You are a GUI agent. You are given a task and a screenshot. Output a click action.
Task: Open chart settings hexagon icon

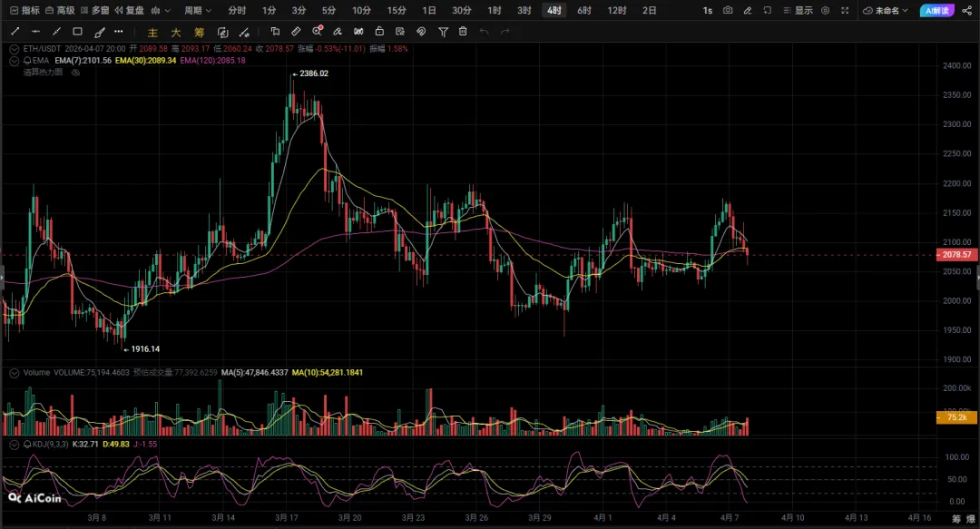coord(826,11)
